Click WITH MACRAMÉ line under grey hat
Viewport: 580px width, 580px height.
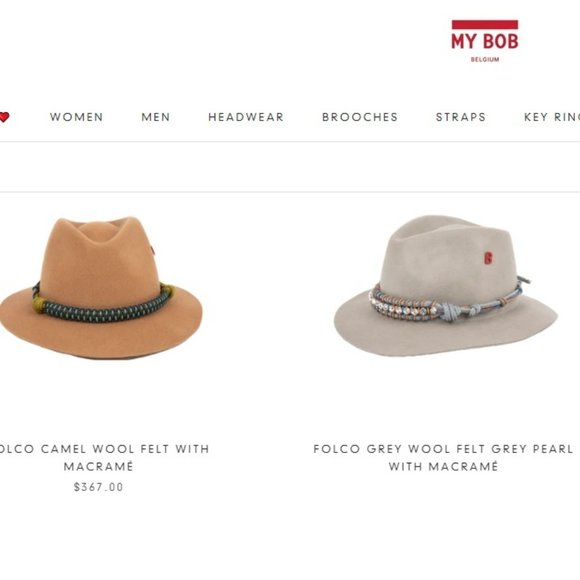[x=443, y=466]
